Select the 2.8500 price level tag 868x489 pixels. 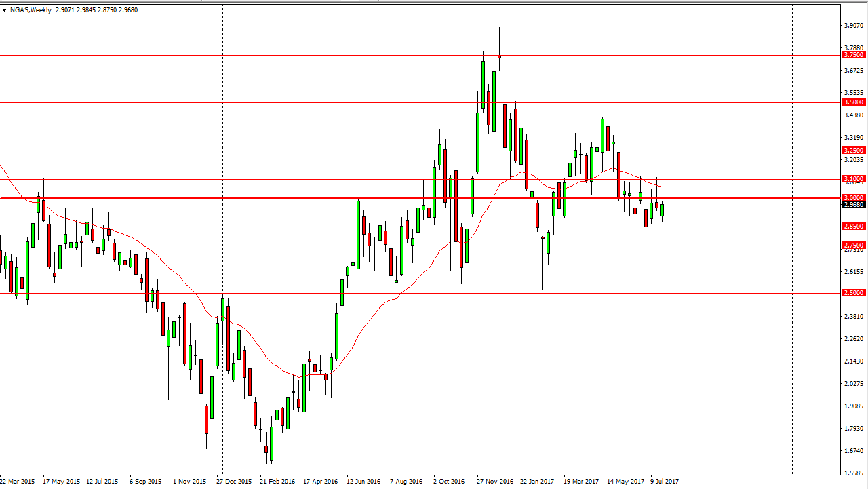coord(852,227)
